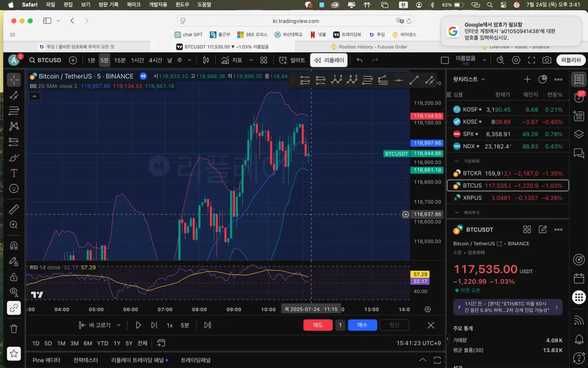Open the watchlist advanced view pie icon
Viewport: 588px width, 368px height.
[x=543, y=79]
